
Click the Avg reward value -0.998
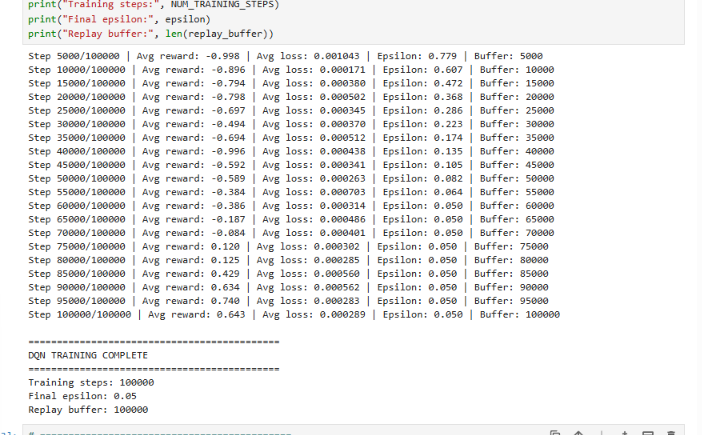point(223,56)
